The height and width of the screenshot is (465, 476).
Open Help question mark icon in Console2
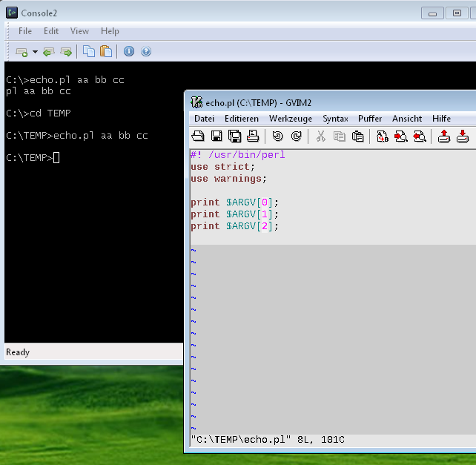click(x=146, y=51)
